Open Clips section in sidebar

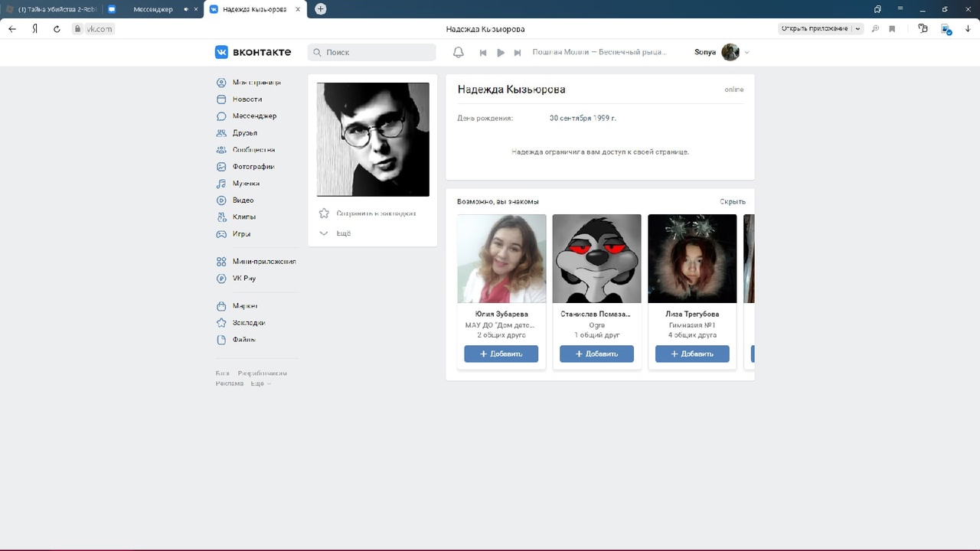click(x=243, y=217)
